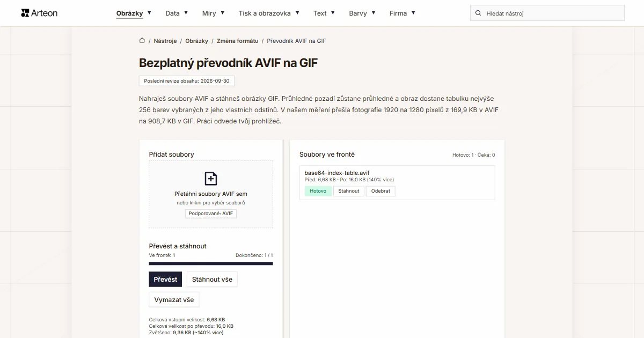The height and width of the screenshot is (338, 644).
Task: Click the 'Hotovo: 1 · Čeká: 0' counter
Action: point(473,155)
